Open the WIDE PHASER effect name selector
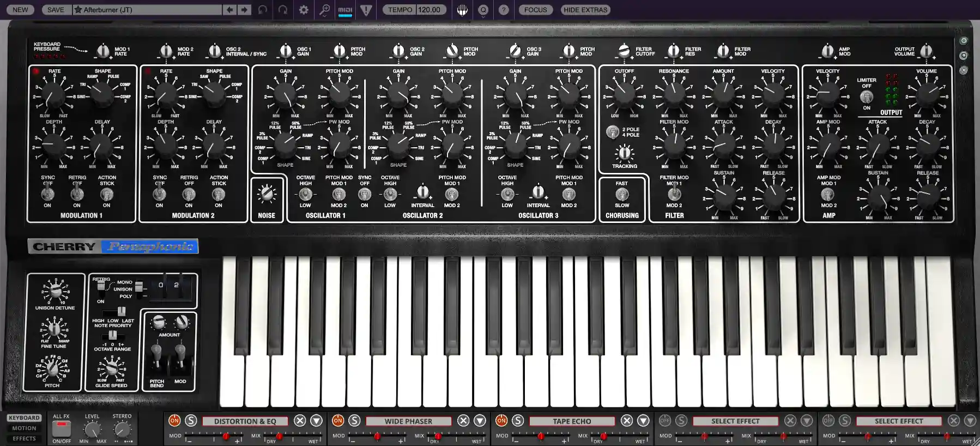This screenshot has height=446, width=980. tap(408, 421)
